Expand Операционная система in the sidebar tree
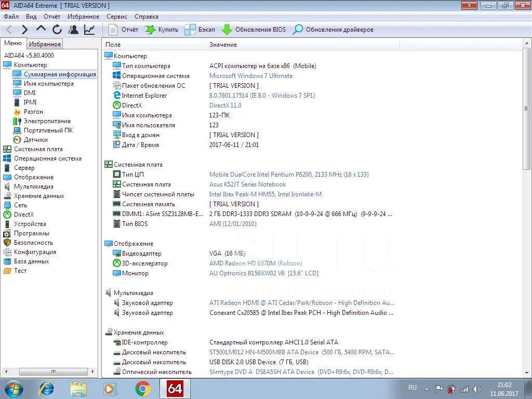 tap(47, 158)
